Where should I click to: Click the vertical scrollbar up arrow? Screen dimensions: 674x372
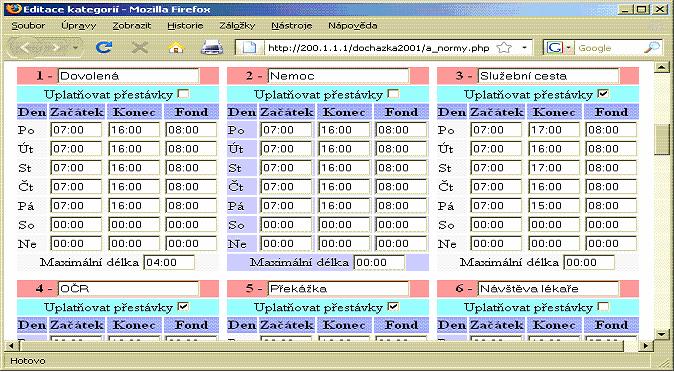(662, 67)
